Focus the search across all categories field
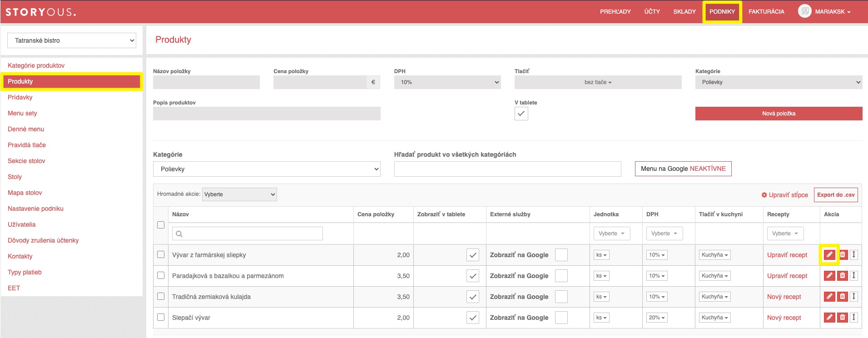 [507, 169]
